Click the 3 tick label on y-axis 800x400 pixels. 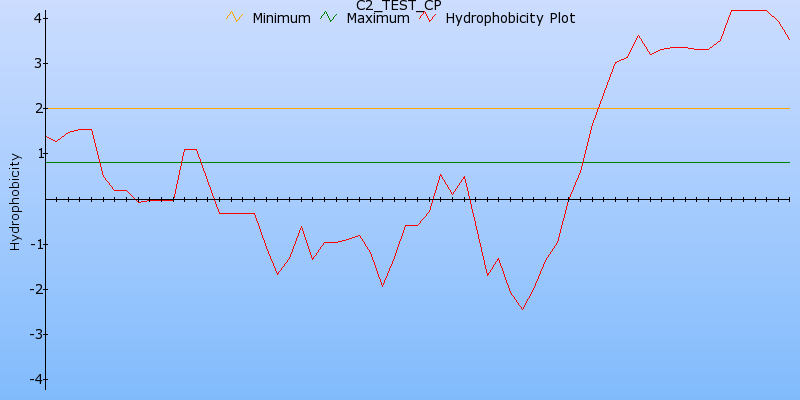36,63
